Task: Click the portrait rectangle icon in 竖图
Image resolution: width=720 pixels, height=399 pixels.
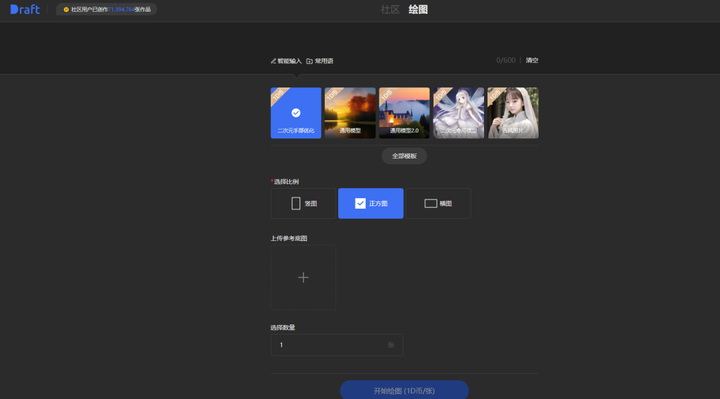Action: tap(296, 203)
